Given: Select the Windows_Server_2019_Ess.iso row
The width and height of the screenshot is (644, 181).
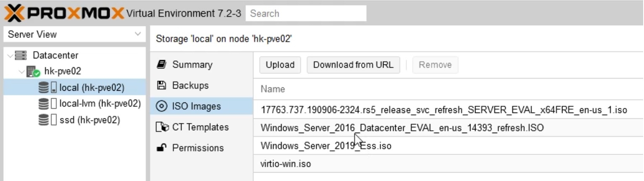Looking at the screenshot, I should (326, 146).
